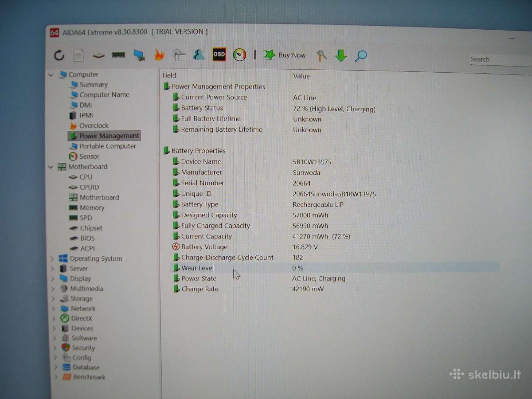The image size is (532, 399).
Task: Open the Monitor Diagnostics toolbar icon
Action: pyautogui.click(x=139, y=55)
